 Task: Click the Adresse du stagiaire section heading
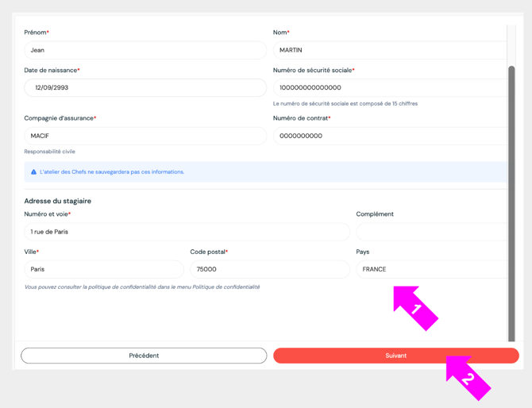point(57,201)
